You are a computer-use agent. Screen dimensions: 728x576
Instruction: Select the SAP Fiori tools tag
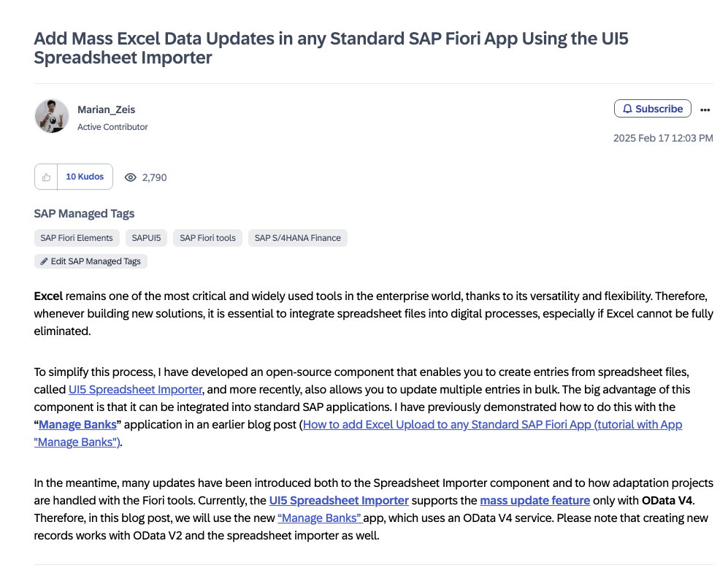pos(207,238)
